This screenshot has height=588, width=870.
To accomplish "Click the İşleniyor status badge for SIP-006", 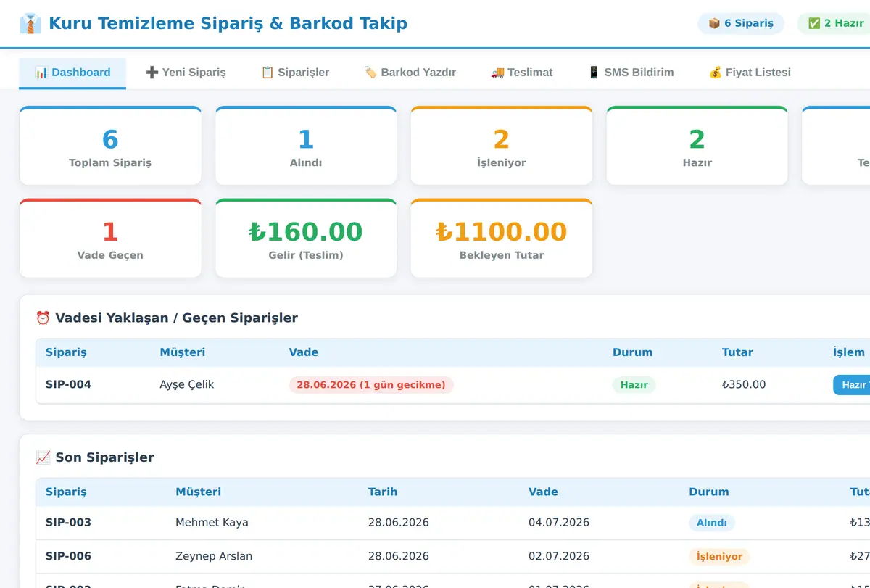I will [719, 557].
